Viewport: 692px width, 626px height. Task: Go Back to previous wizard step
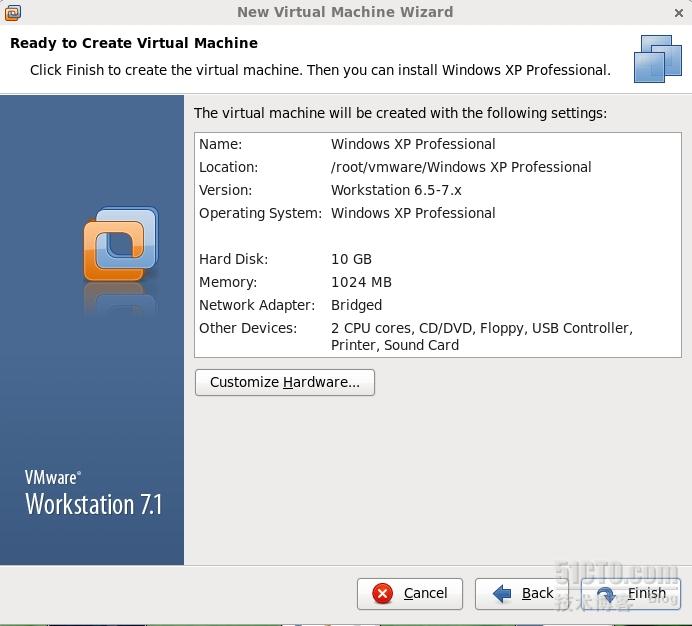(522, 594)
